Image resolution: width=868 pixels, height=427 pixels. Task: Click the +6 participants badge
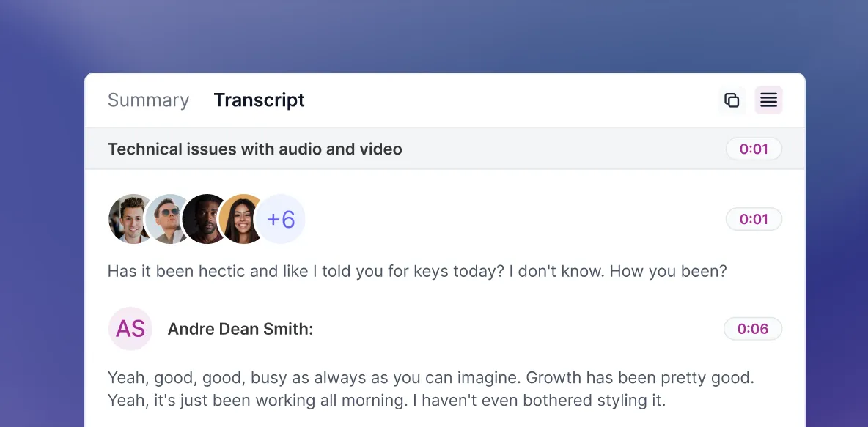point(282,218)
